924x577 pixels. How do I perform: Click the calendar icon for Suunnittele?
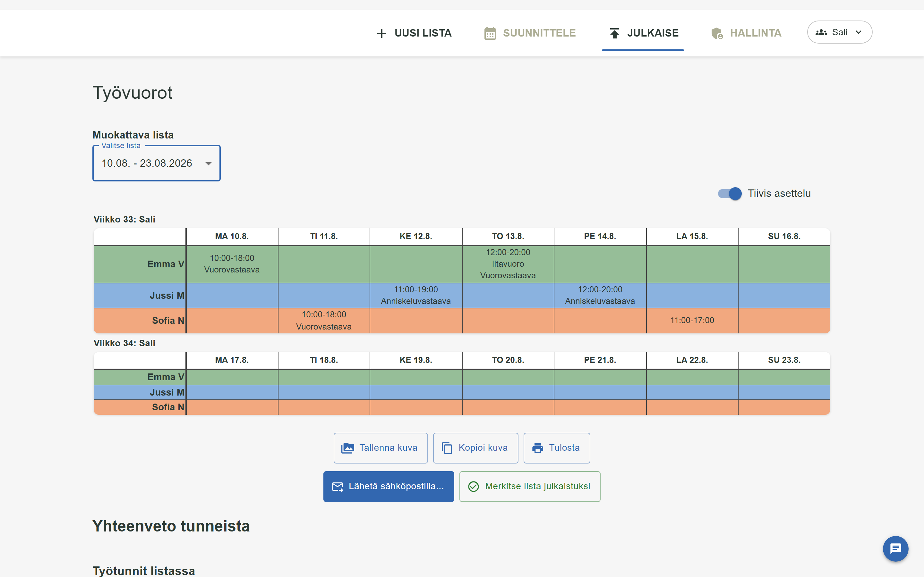[490, 33]
